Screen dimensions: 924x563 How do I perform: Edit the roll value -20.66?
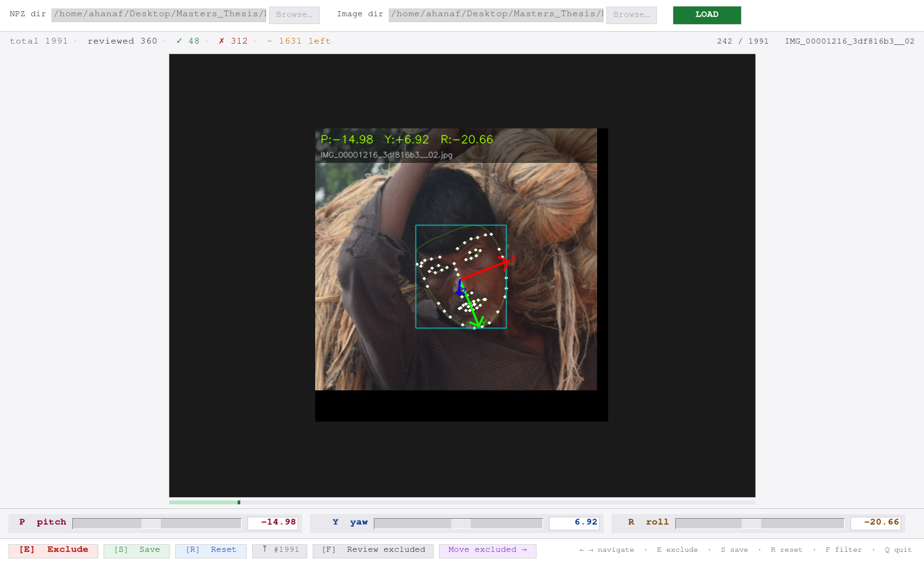click(876, 523)
